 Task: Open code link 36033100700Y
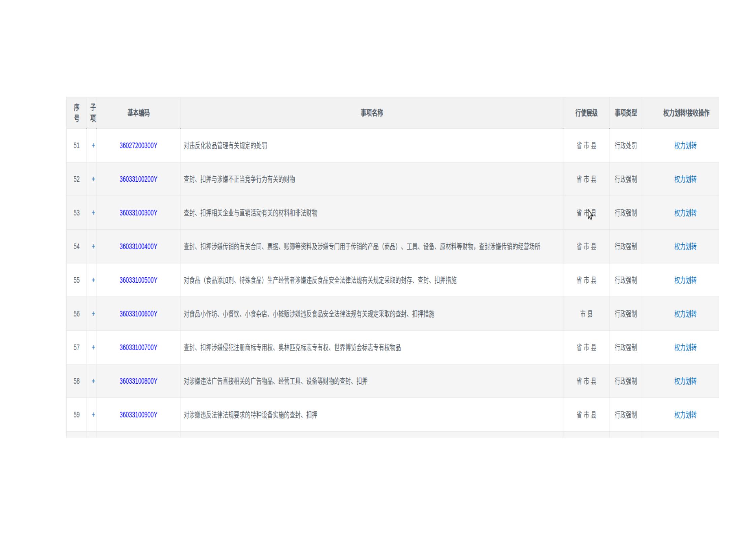click(x=138, y=347)
